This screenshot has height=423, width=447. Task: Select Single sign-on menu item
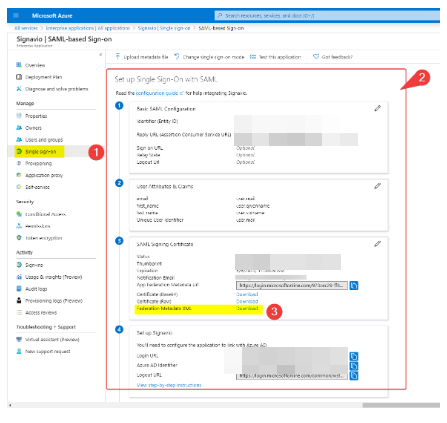40,151
